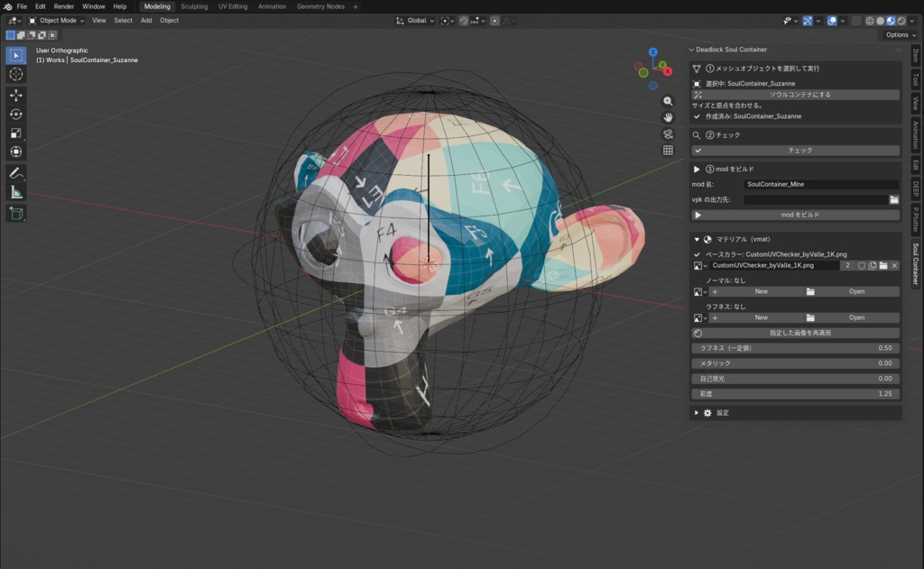Open viewport shading options dropdown
The image size is (924, 569).
pyautogui.click(x=912, y=21)
